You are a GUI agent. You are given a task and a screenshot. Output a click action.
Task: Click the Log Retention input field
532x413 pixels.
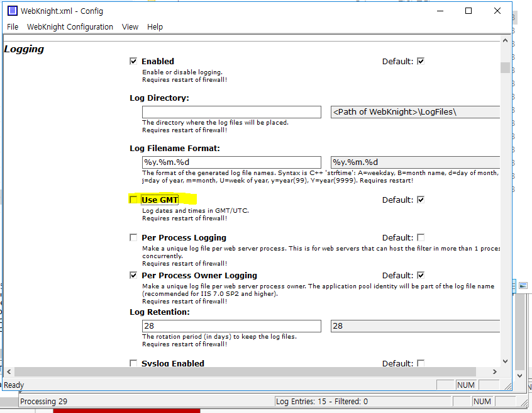(x=231, y=326)
